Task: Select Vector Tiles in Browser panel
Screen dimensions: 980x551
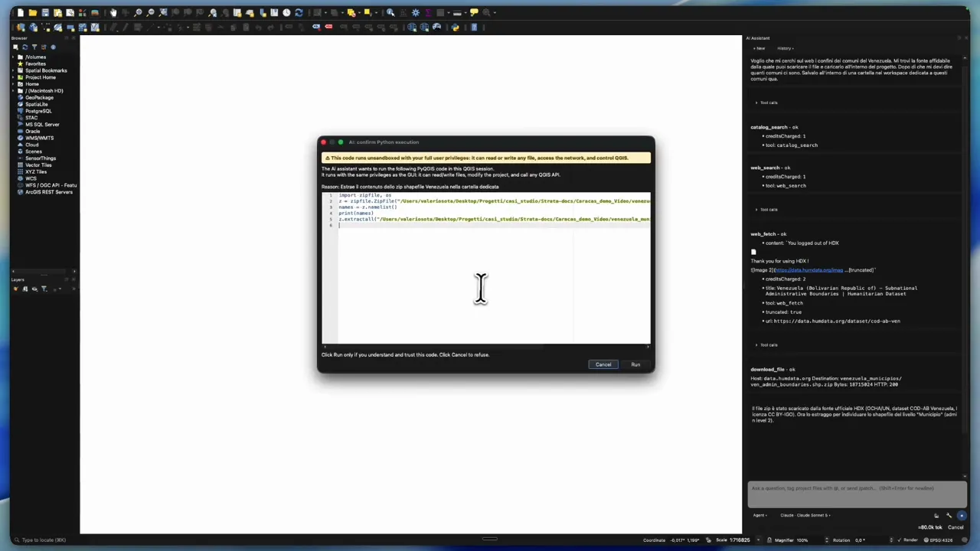Action: pyautogui.click(x=38, y=165)
